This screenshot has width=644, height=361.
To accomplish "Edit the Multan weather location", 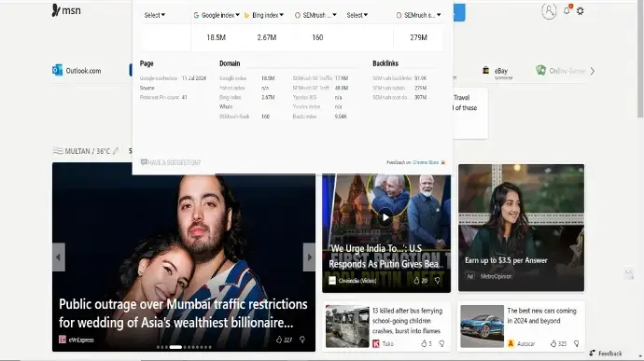I will [116, 151].
